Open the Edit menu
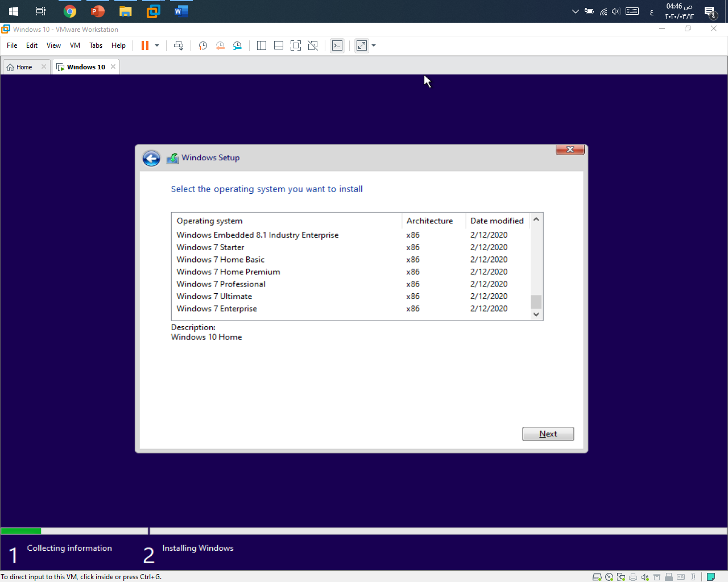Viewport: 728px width, 582px height. tap(32, 45)
